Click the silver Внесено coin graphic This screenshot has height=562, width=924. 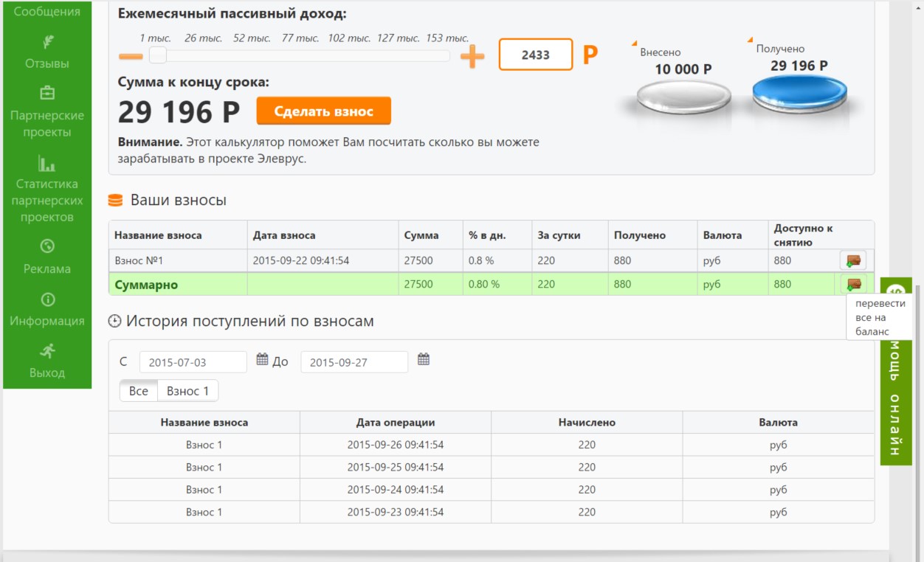683,97
